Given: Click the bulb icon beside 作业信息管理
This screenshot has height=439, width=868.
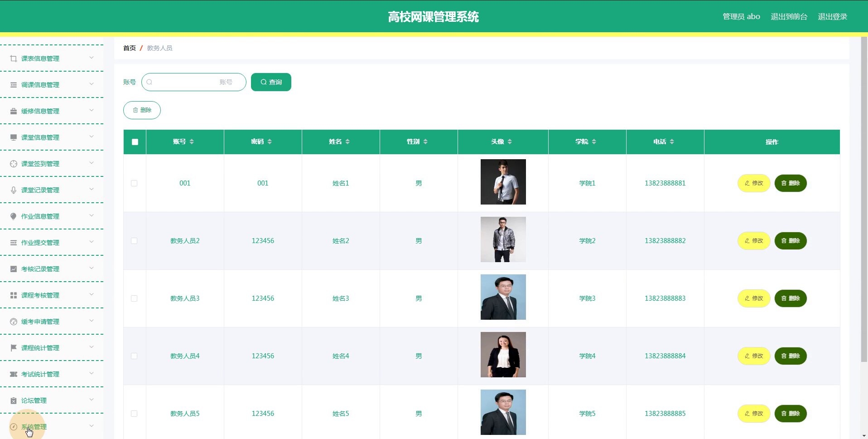Looking at the screenshot, I should click(14, 216).
